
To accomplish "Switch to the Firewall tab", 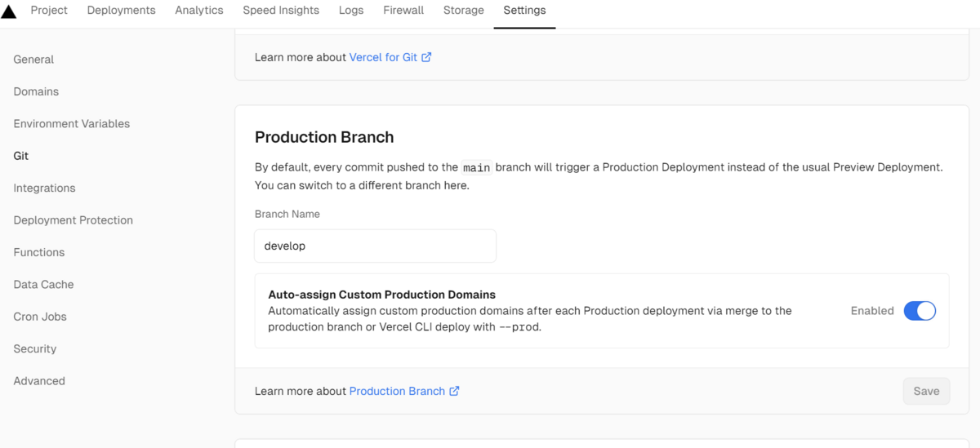I will click(x=403, y=11).
